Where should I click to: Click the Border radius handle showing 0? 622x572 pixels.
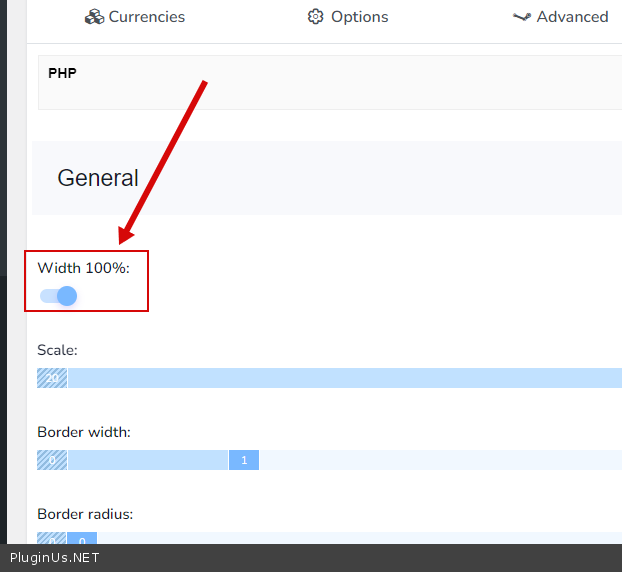[x=82, y=539]
